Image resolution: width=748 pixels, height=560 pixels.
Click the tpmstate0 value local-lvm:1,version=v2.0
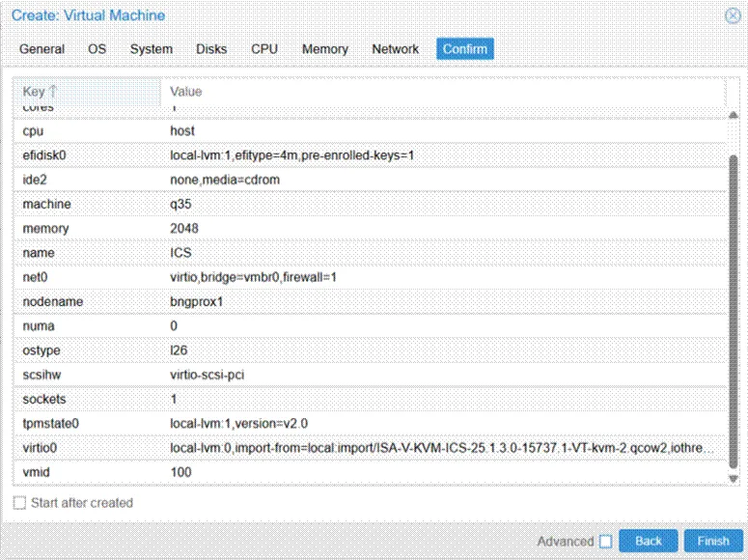click(x=238, y=424)
